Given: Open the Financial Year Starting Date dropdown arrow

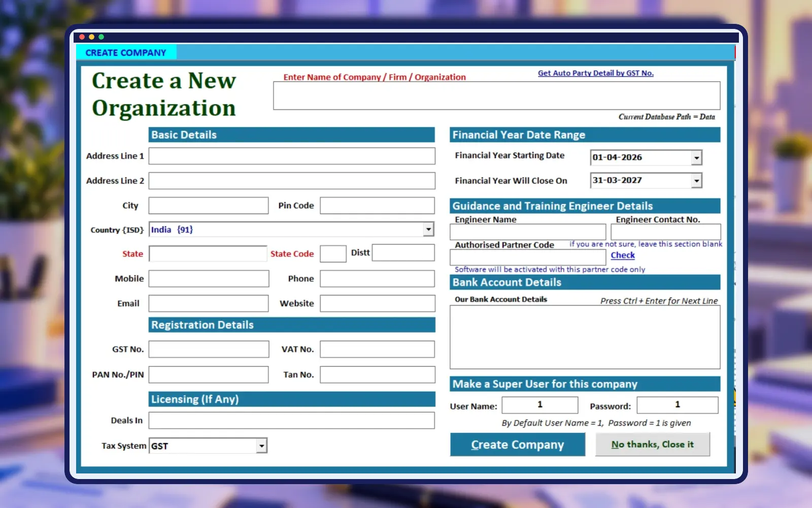Looking at the screenshot, I should 696,158.
